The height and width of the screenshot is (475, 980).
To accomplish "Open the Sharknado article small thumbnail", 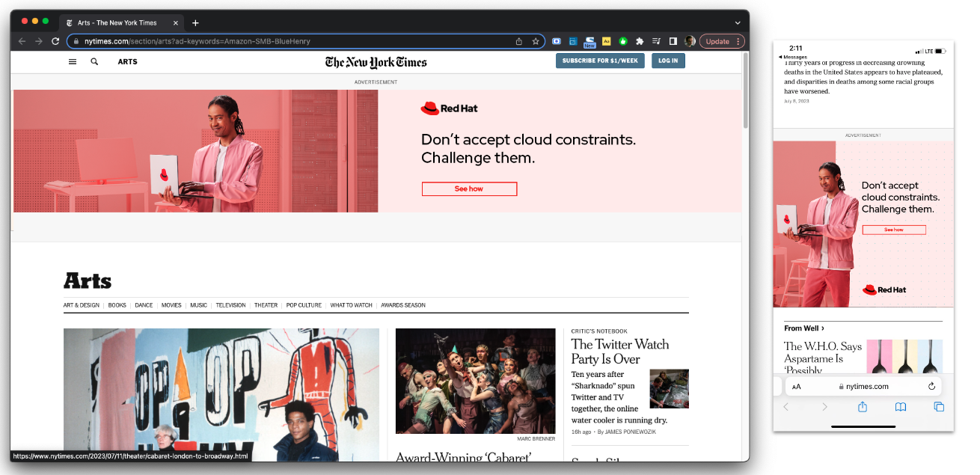I will click(x=669, y=388).
